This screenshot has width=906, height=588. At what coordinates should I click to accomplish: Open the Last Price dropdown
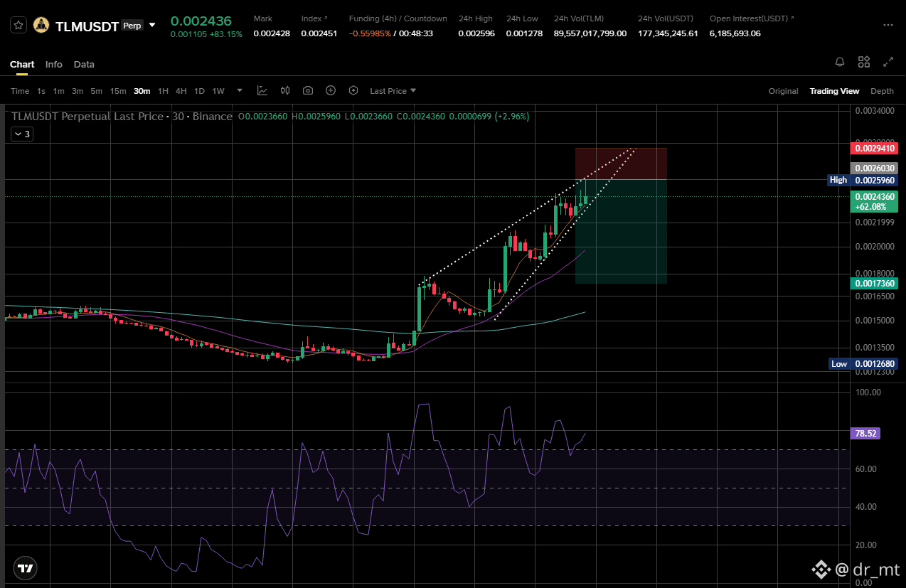click(393, 91)
